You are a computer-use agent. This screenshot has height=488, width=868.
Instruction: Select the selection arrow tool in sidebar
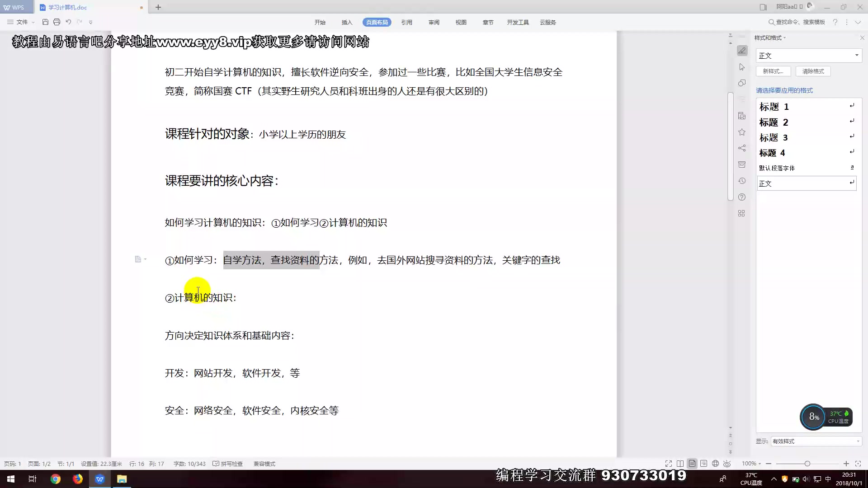tap(742, 67)
